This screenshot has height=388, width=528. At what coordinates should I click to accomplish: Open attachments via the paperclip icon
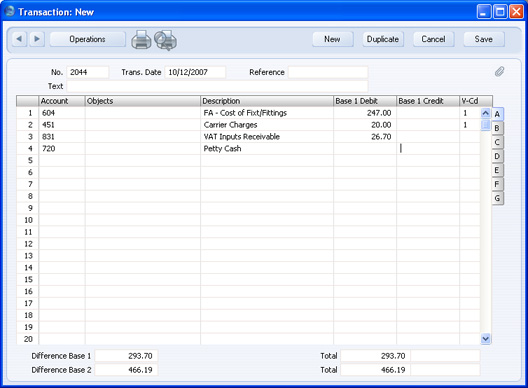(x=499, y=71)
